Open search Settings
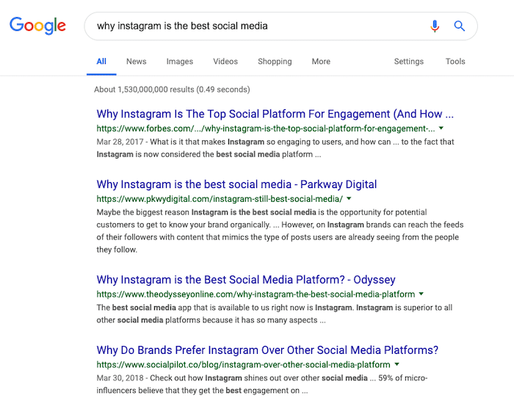The image size is (514, 420). [409, 62]
